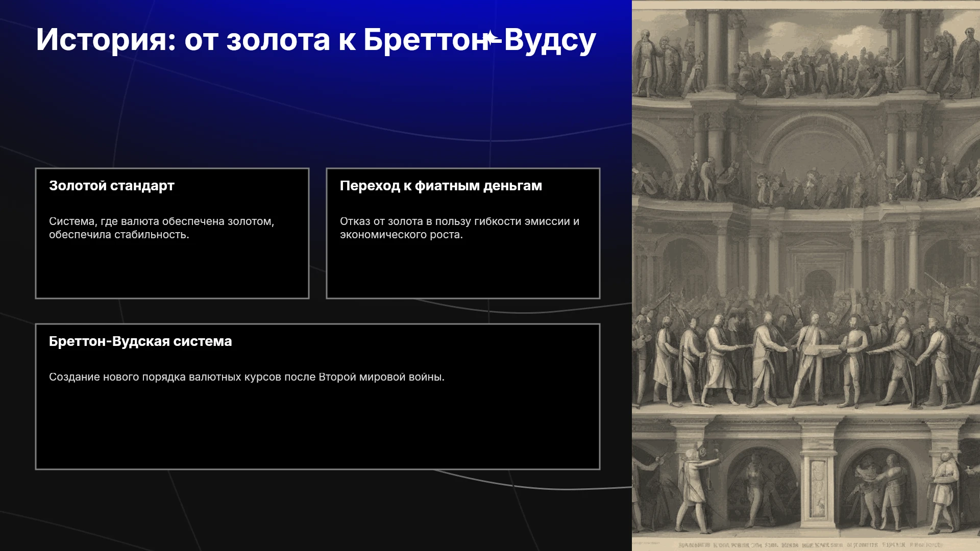The image size is (980, 551).
Task: Select the empty area below "экономического роста." text
Action: [x=463, y=269]
